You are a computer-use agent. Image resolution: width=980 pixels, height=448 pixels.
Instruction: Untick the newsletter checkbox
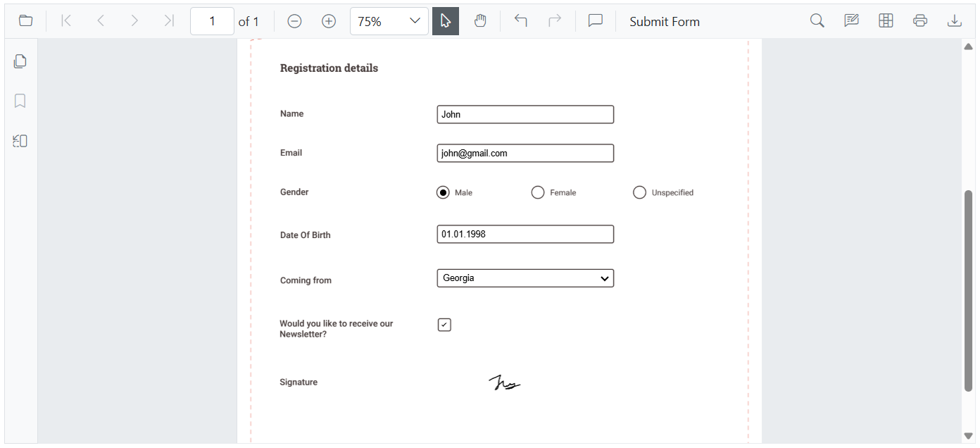[444, 325]
